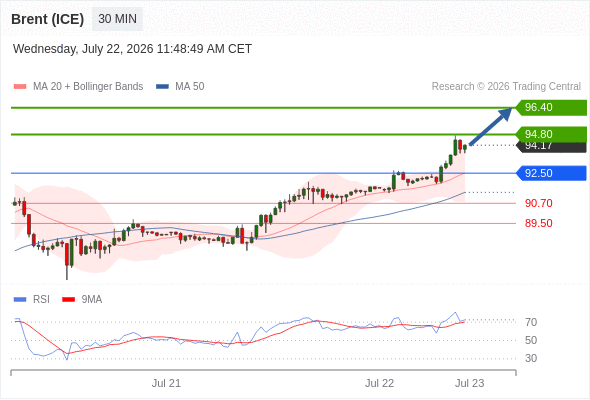Click the 30 MIN timeframe badge
Viewport: 590px width, 400px height.
coord(117,19)
